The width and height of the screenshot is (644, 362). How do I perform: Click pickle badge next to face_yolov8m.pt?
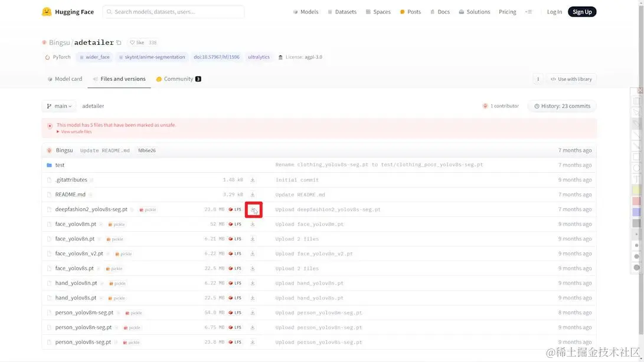click(117, 225)
